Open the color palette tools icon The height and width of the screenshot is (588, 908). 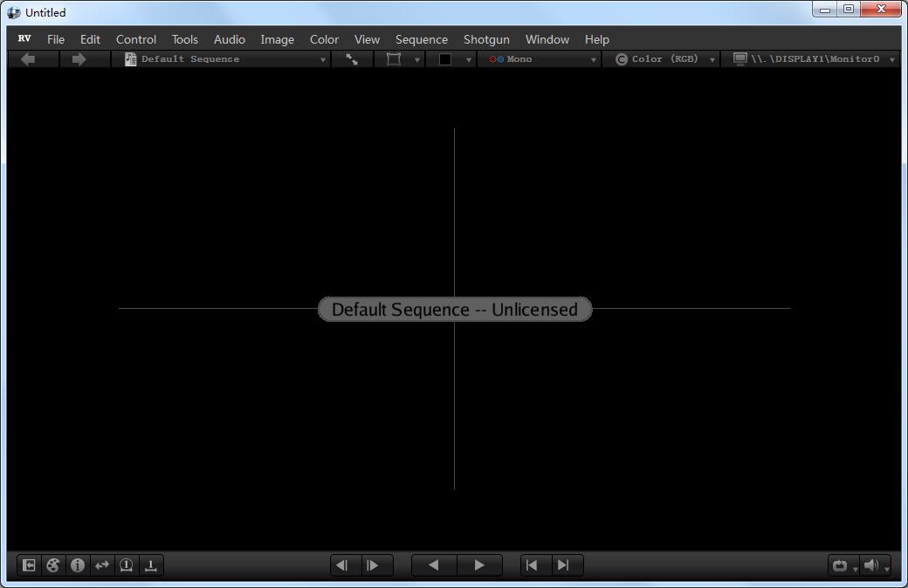[x=53, y=564]
